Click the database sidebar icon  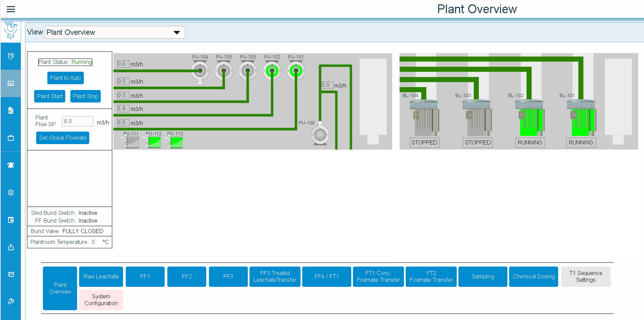click(x=11, y=192)
